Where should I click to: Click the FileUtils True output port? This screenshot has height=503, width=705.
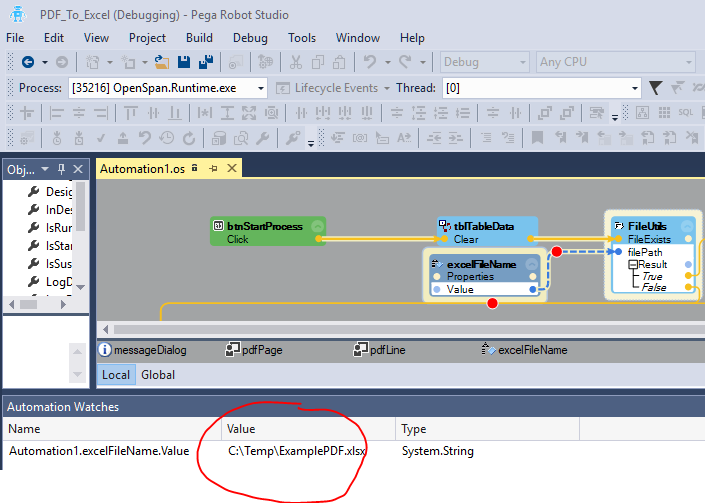tap(688, 275)
